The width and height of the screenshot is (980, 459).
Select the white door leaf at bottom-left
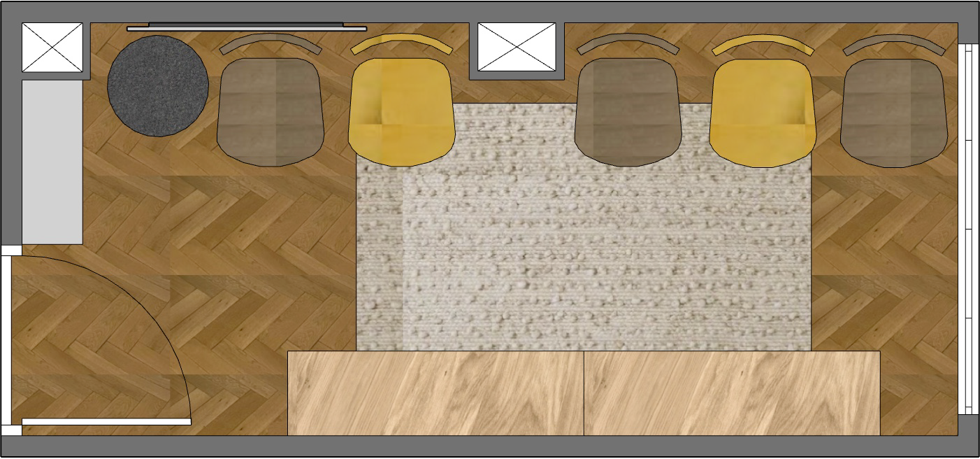(x=106, y=422)
